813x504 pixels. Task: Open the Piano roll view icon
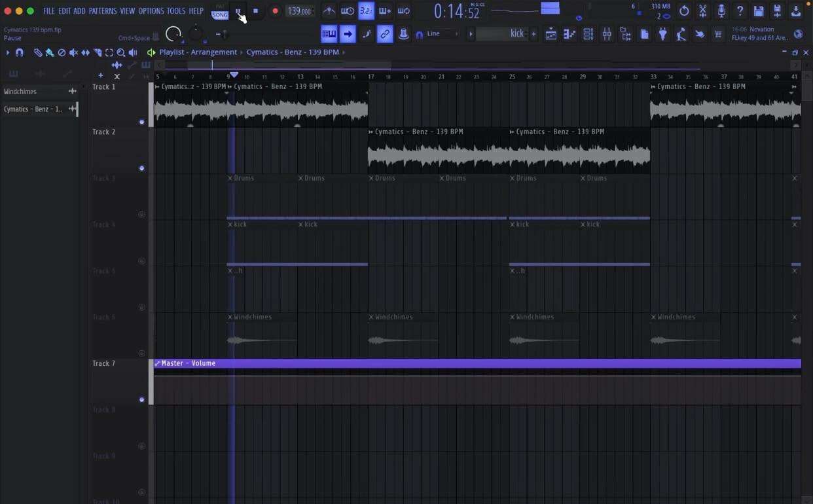coord(569,34)
